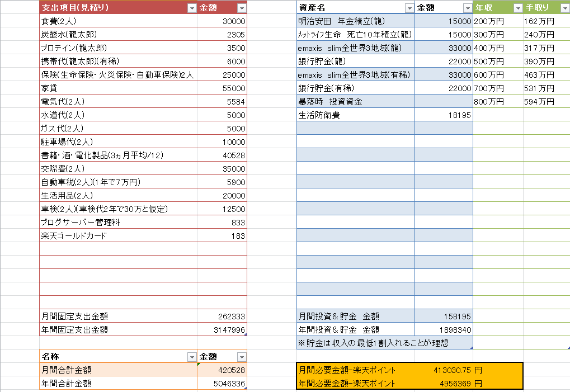Click the 3500 amount for プロテイン
This screenshot has width=570, height=392.
[x=222, y=48]
